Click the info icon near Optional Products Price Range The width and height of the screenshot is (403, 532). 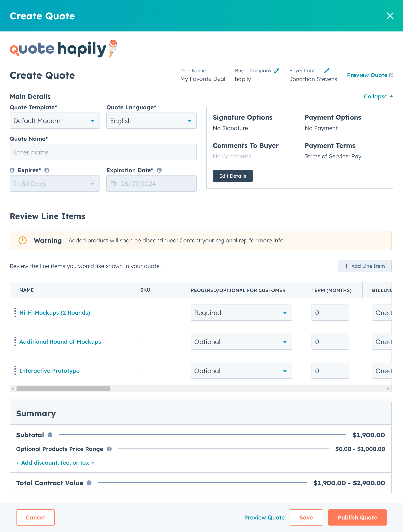point(109,449)
